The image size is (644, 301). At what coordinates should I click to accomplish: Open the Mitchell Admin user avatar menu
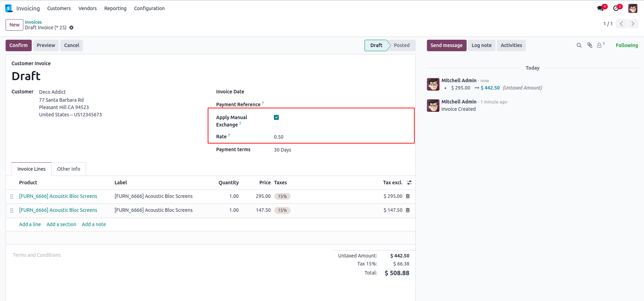pyautogui.click(x=633, y=8)
